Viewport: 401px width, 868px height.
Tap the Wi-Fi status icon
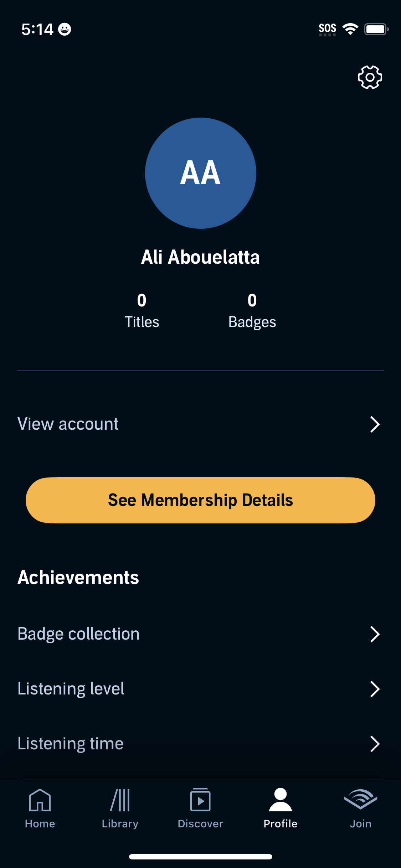pyautogui.click(x=350, y=29)
